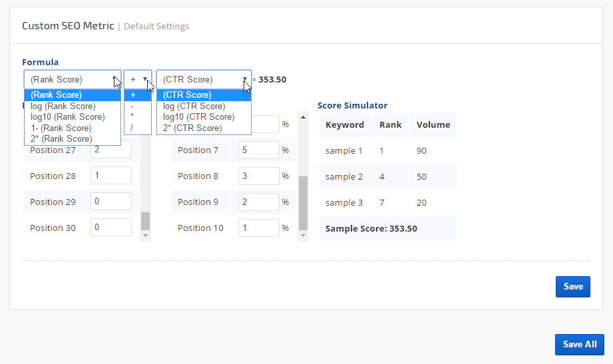This screenshot has width=613, height=364.
Task: Choose log10 (Rank Score) from list
Action: 67,117
